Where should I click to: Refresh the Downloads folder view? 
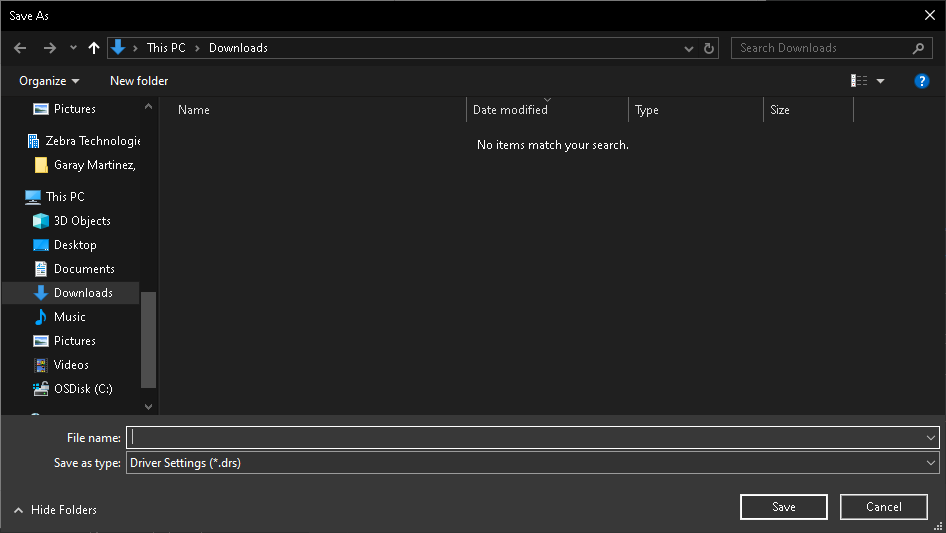(x=709, y=48)
